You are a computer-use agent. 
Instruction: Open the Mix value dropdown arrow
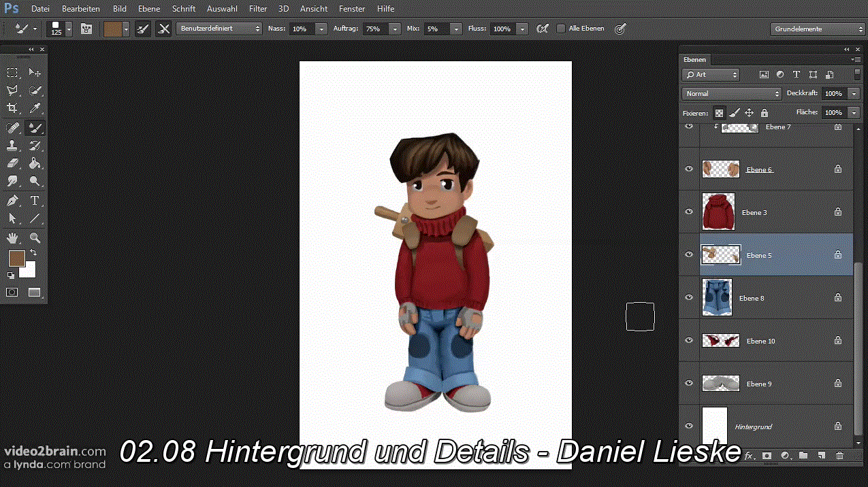tap(456, 29)
